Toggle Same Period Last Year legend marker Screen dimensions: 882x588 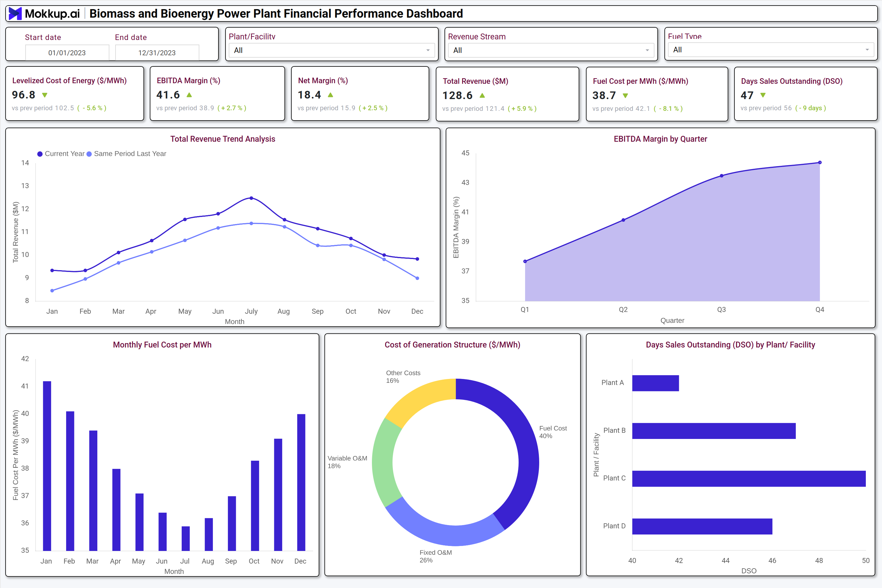coord(89,154)
